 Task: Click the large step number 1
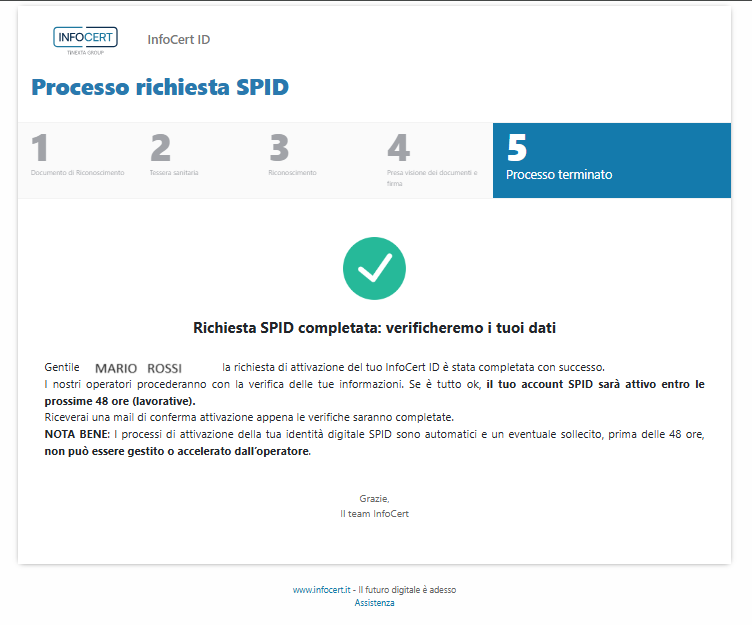pyautogui.click(x=40, y=148)
